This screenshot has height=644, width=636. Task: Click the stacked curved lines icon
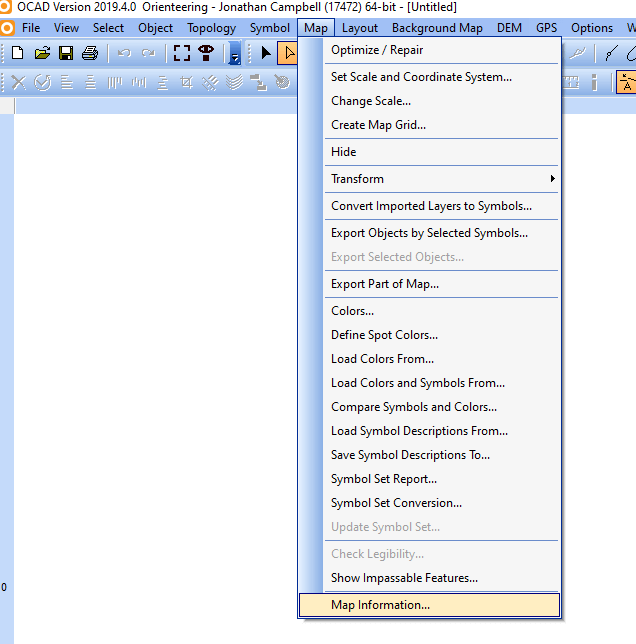point(234,83)
